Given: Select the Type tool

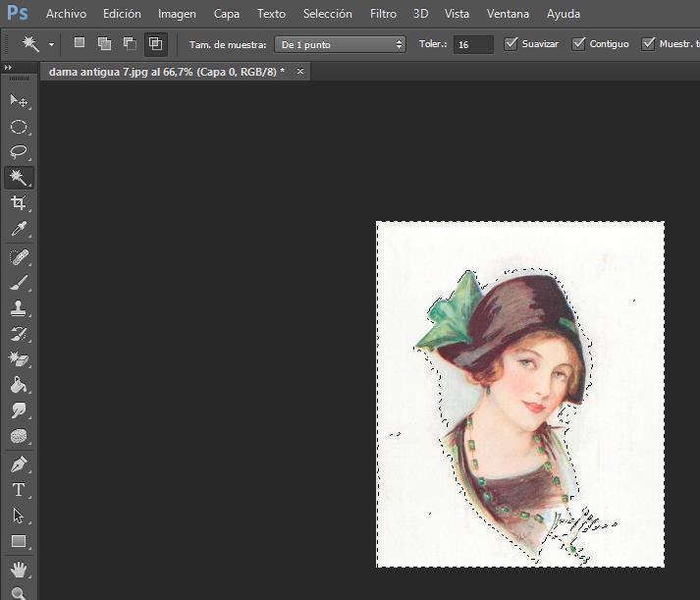Looking at the screenshot, I should [19, 490].
